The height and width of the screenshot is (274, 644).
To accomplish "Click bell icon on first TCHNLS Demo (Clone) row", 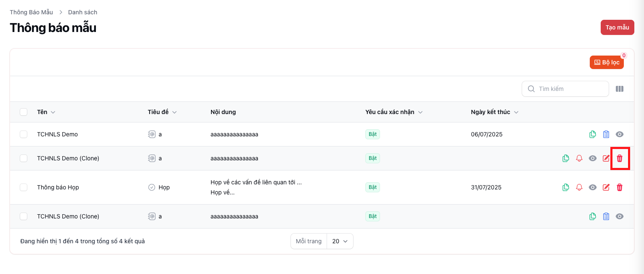I will click(x=579, y=158).
